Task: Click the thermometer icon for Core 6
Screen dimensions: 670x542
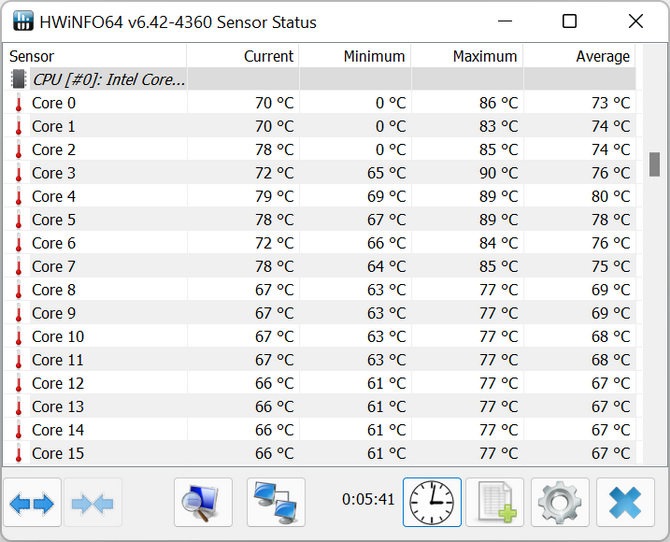Action: pos(18,243)
